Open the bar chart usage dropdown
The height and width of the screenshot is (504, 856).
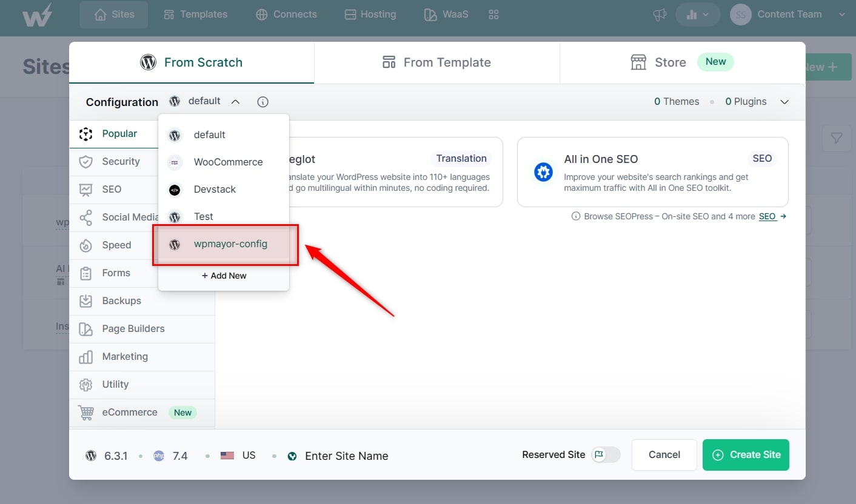pyautogui.click(x=698, y=15)
